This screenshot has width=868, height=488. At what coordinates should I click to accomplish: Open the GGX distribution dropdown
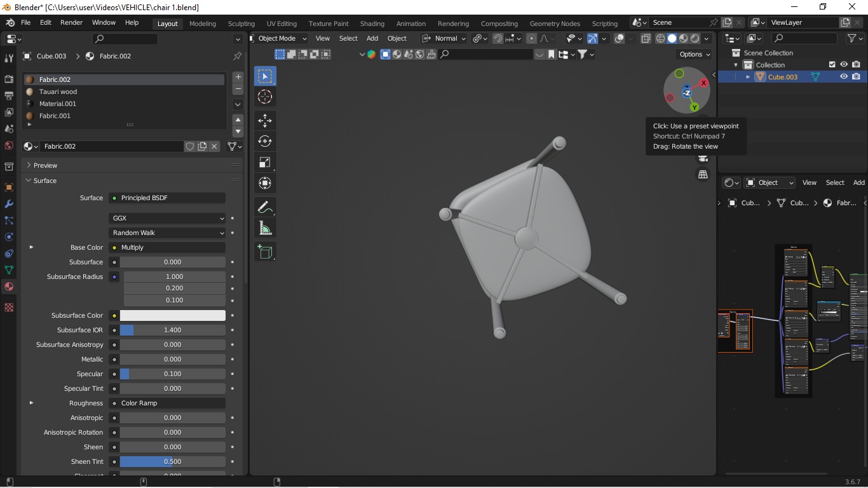[168, 218]
